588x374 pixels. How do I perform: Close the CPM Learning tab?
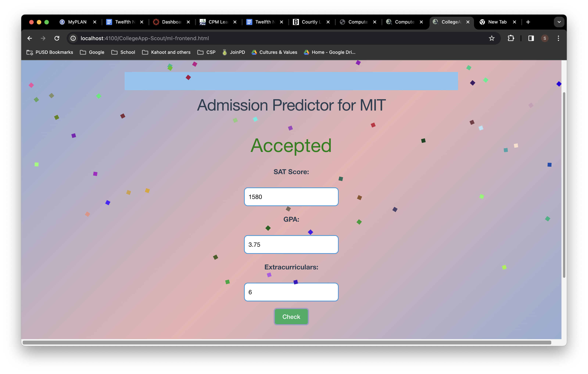click(235, 22)
